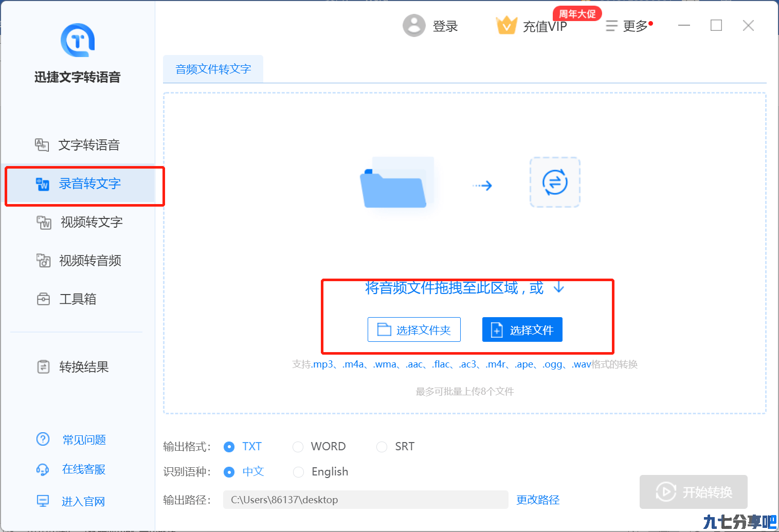Click the 视频转文字 sidebar icon
The image size is (779, 532).
(x=44, y=222)
